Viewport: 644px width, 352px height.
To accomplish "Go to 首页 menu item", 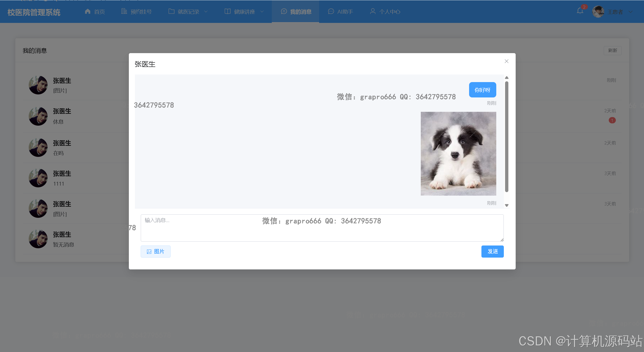I will tap(95, 12).
